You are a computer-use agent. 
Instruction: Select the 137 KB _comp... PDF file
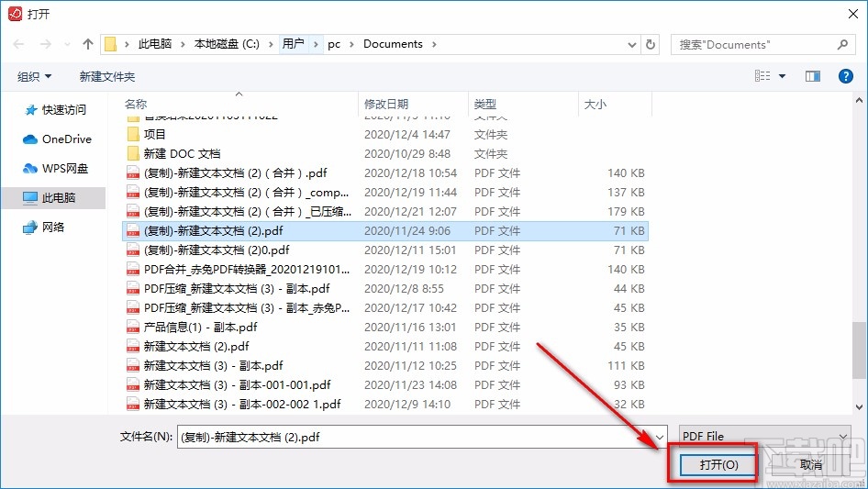click(x=384, y=192)
